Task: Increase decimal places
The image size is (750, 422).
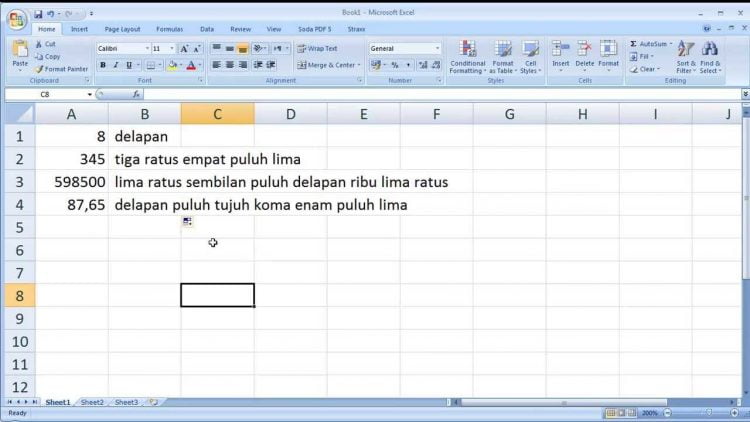Action: 423,65
